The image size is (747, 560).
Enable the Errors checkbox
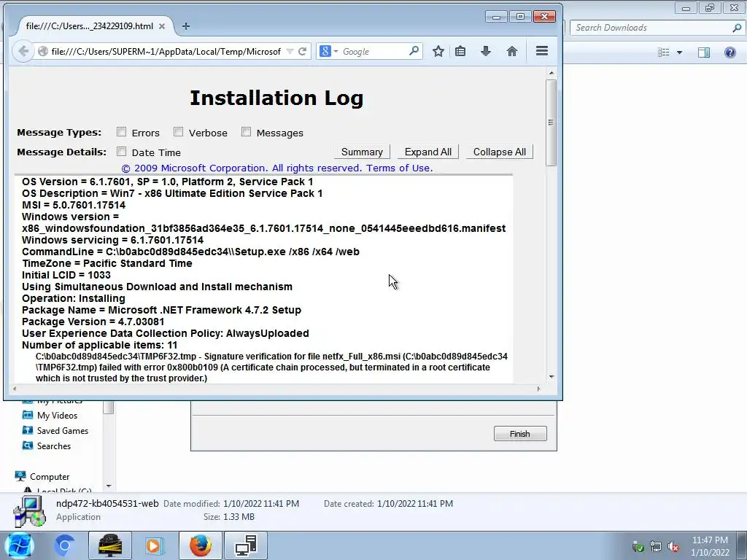[122, 132]
